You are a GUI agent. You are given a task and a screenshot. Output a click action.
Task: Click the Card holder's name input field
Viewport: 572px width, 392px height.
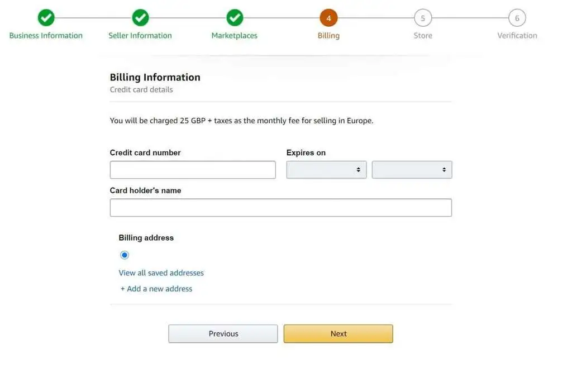coord(280,207)
